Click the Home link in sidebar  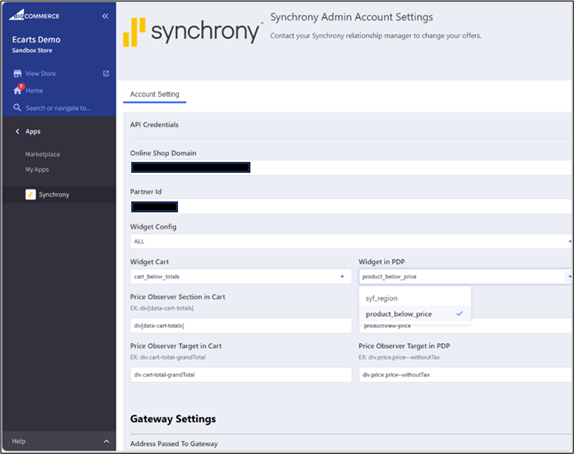[x=34, y=90]
